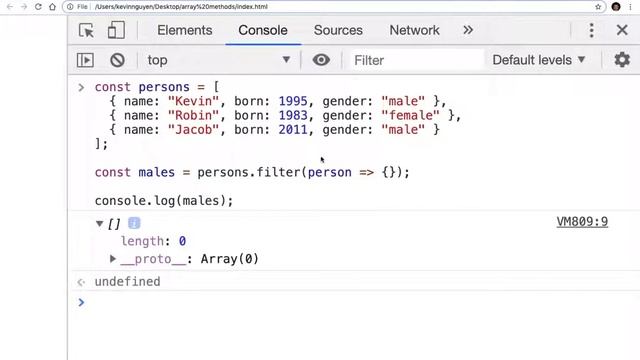Image resolution: width=640 pixels, height=360 pixels.
Task: Bookmark this page with star icon
Action: [x=598, y=7]
